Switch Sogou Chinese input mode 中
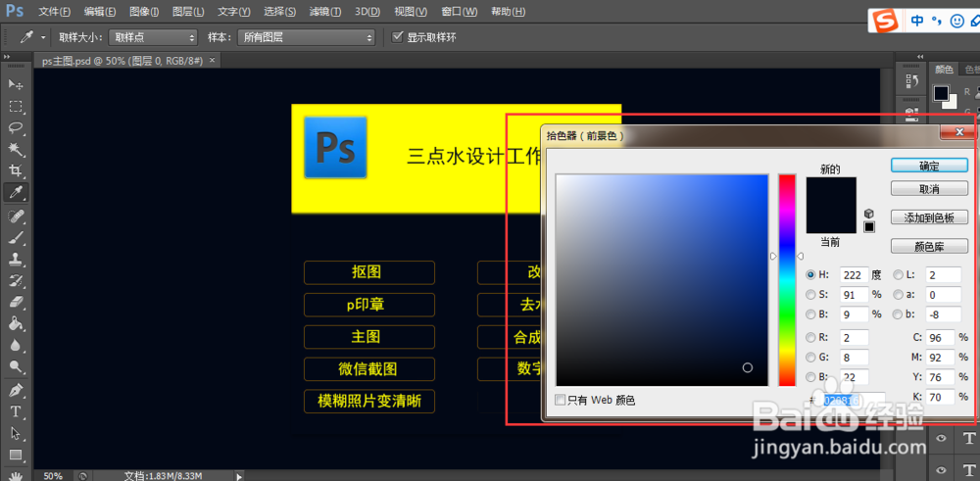Image resolution: width=980 pixels, height=481 pixels. pyautogui.click(x=917, y=22)
